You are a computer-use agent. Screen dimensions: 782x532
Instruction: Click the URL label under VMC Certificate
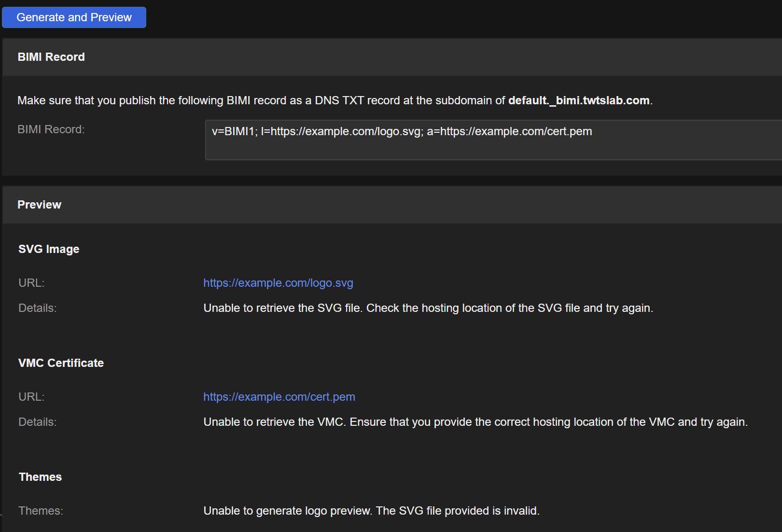pyautogui.click(x=31, y=397)
